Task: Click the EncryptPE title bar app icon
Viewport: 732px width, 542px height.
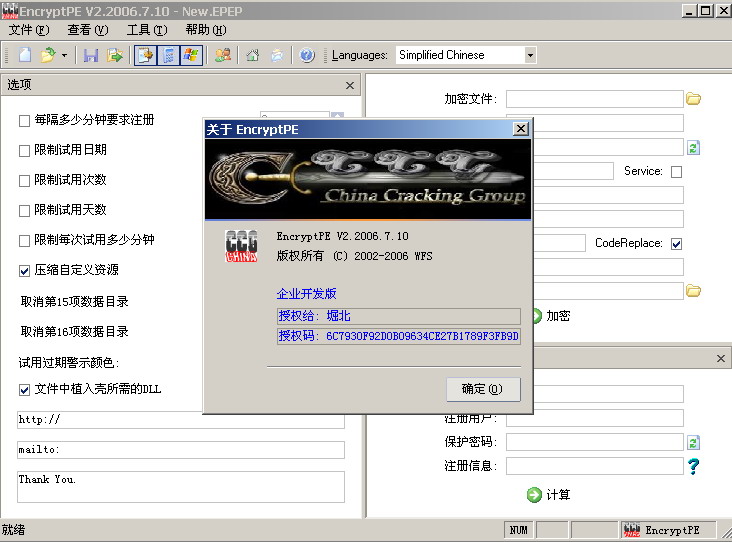Action: coord(9,11)
